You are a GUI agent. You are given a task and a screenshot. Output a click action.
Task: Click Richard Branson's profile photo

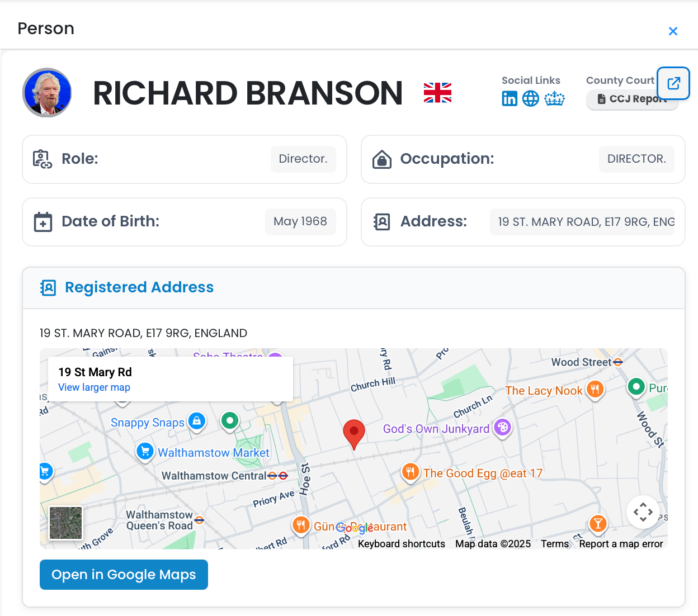[x=47, y=93]
